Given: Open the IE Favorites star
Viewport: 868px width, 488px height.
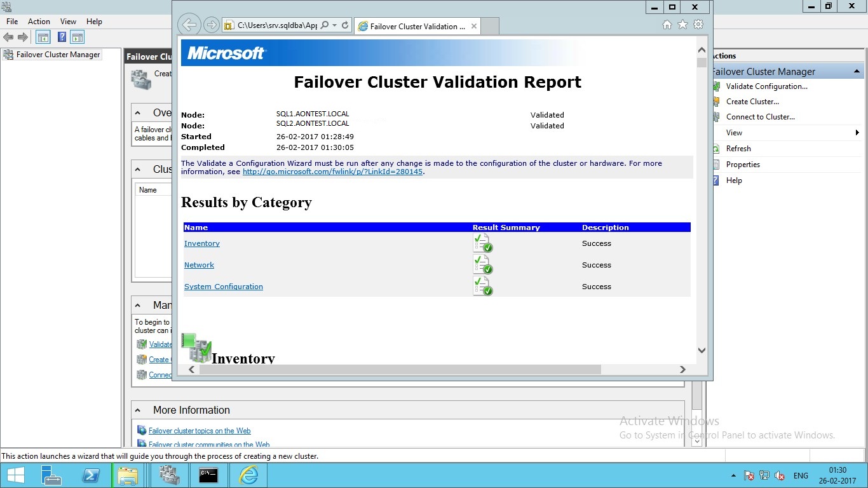Looking at the screenshot, I should [x=682, y=25].
